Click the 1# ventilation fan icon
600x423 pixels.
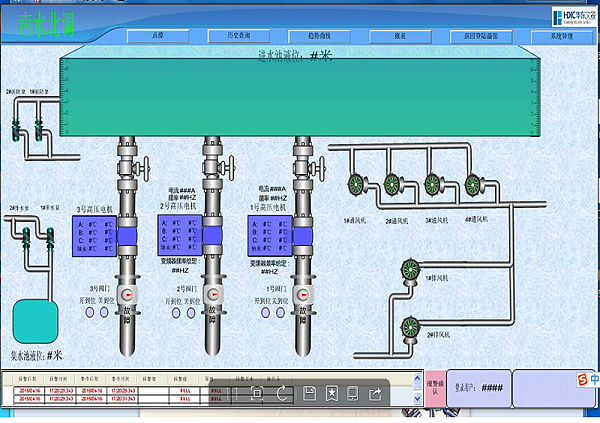click(x=355, y=184)
